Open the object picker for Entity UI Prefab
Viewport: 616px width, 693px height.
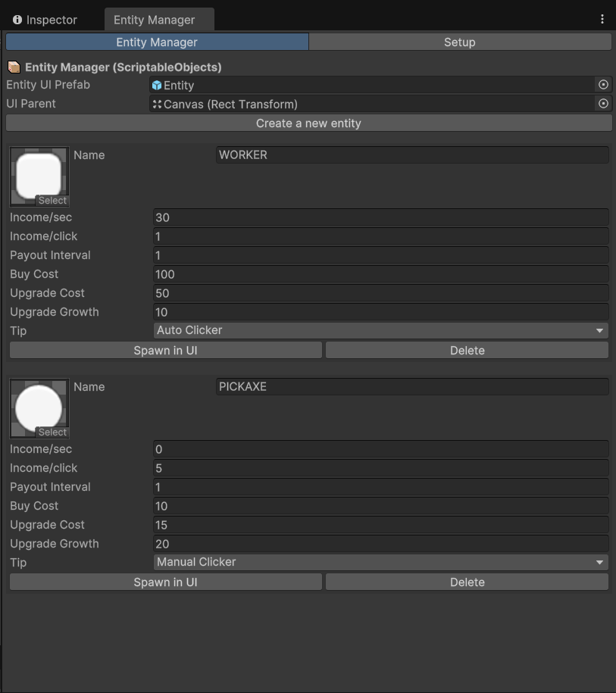pos(603,85)
